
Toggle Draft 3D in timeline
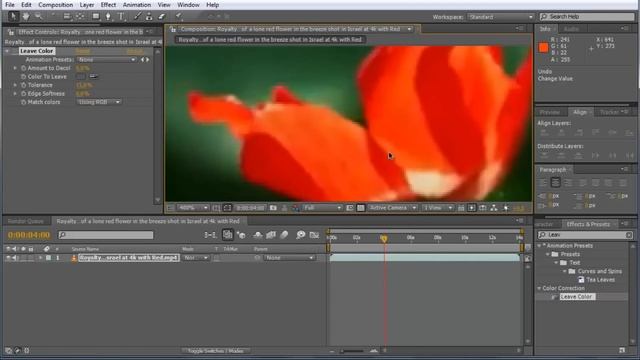click(241, 235)
